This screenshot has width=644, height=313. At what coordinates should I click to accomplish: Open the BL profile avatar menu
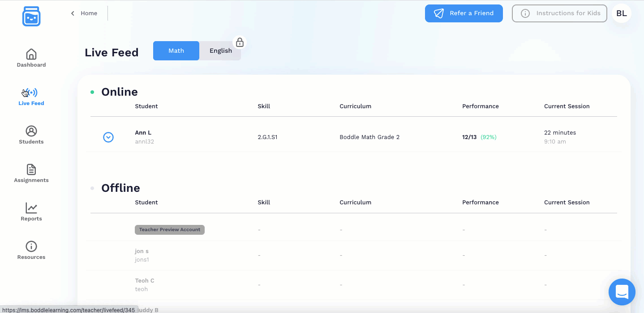coord(621,13)
